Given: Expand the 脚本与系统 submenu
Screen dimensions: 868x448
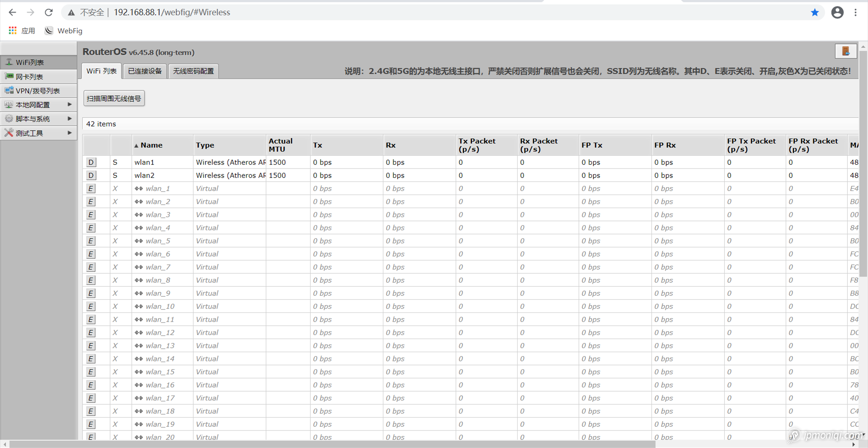Looking at the screenshot, I should [x=69, y=119].
